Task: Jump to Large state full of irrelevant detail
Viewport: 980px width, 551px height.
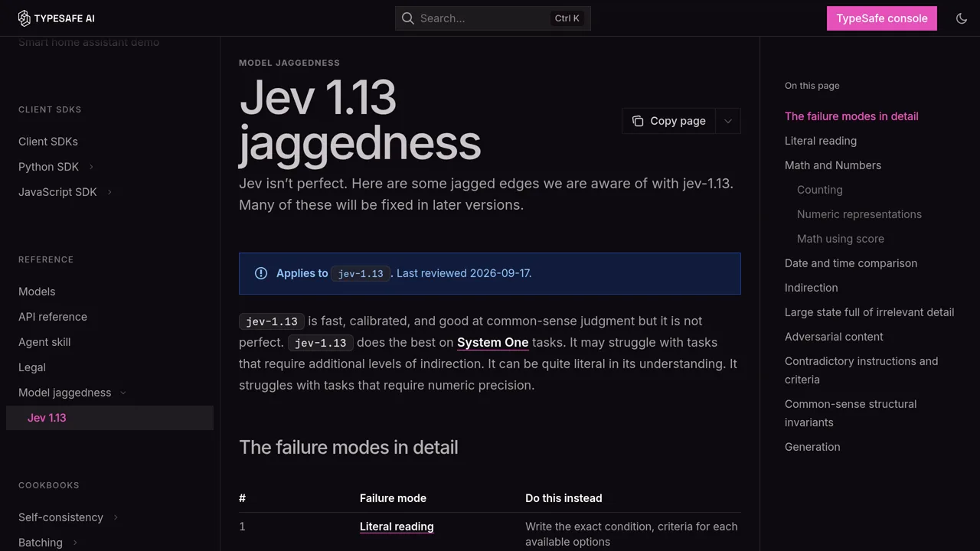Action: [x=869, y=312]
